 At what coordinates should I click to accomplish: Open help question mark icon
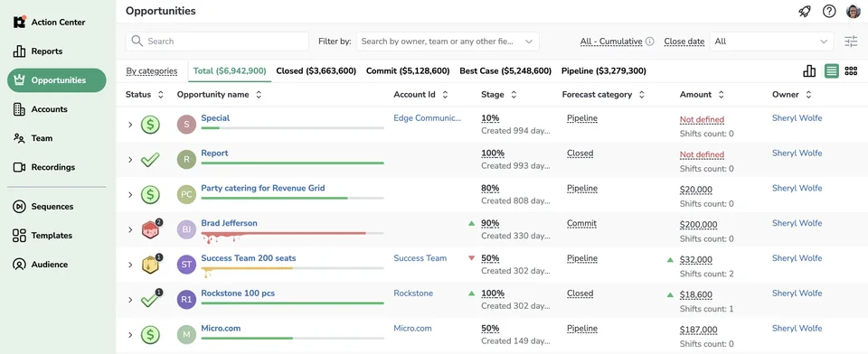(x=829, y=11)
